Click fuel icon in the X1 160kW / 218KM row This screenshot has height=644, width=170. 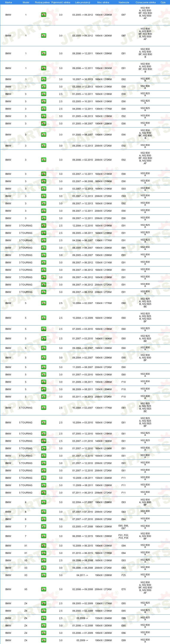tap(43, 553)
